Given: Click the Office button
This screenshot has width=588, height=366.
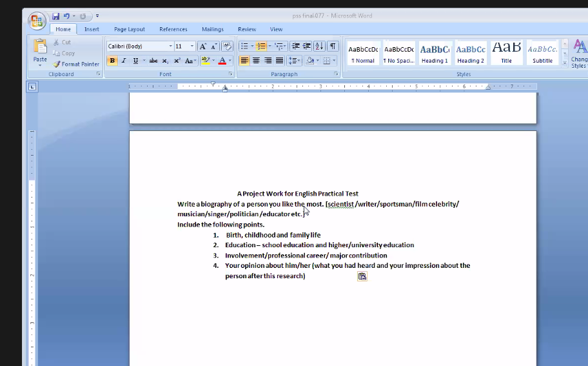Looking at the screenshot, I should 37,21.
